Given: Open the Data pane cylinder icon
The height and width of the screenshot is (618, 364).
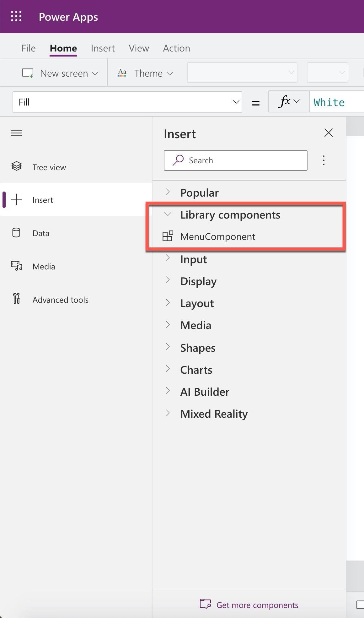Looking at the screenshot, I should click(x=16, y=233).
